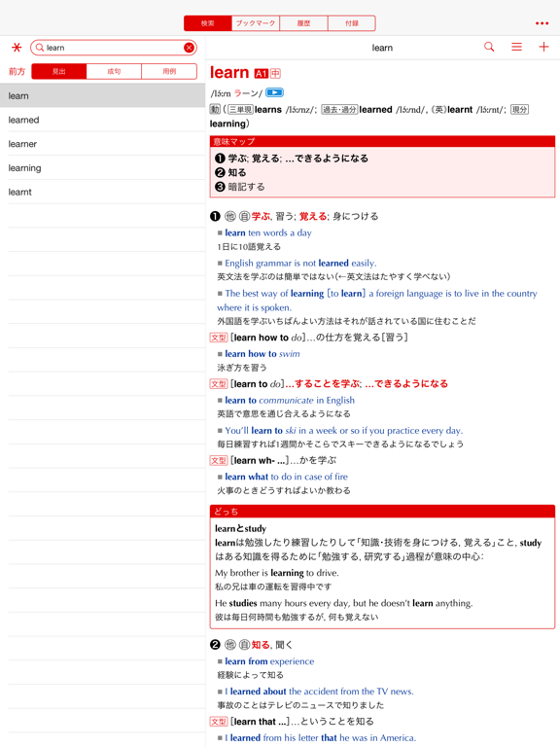The width and height of the screenshot is (560, 747).
Task: Jump to meaning 2 知る in 意味マップ
Action: coord(230,172)
